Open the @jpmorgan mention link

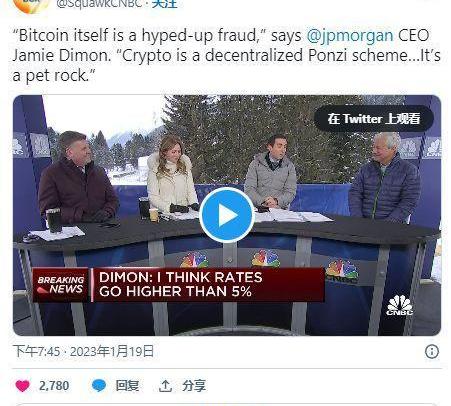[x=350, y=36]
